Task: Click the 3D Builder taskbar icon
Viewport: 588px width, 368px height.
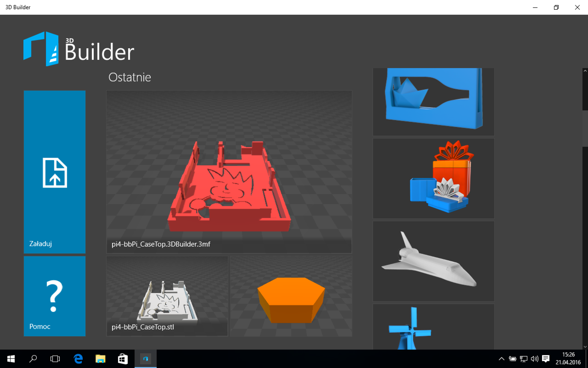Action: [x=145, y=359]
